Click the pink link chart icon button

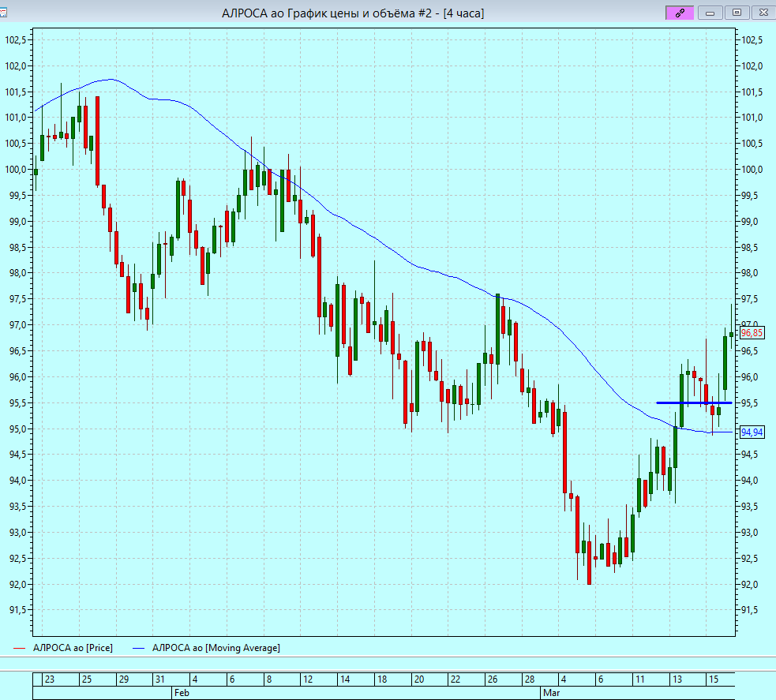click(x=680, y=13)
